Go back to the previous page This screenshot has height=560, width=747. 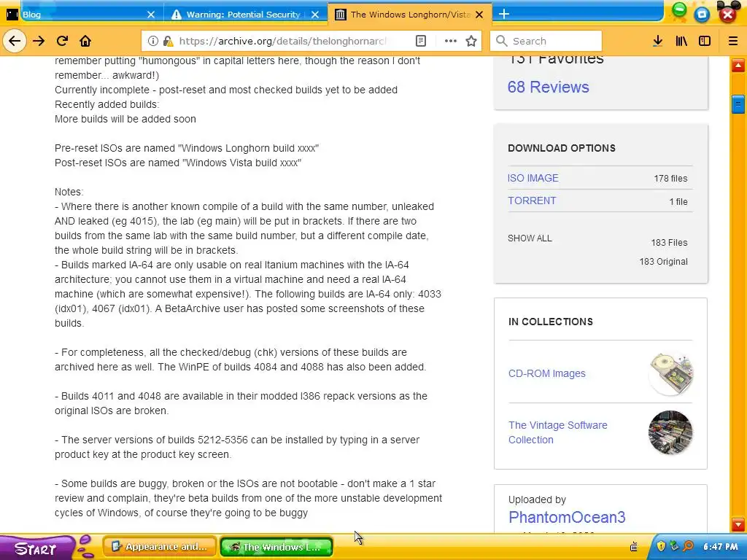point(15,41)
